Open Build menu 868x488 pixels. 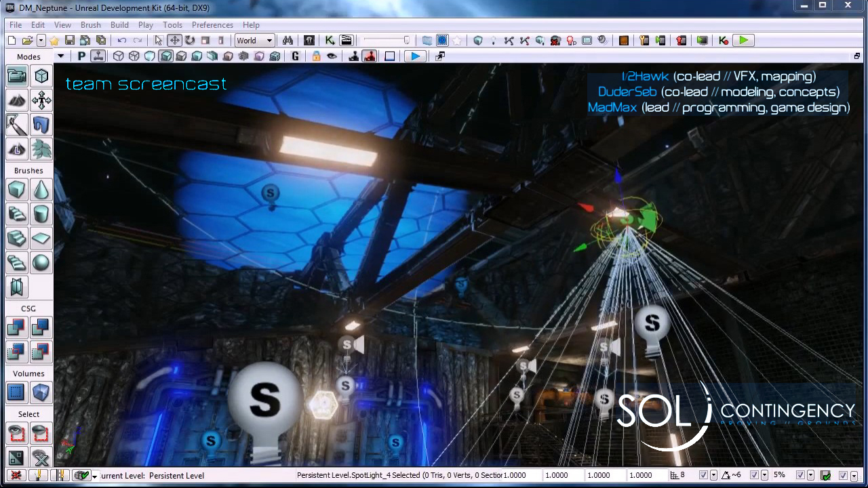click(x=119, y=25)
